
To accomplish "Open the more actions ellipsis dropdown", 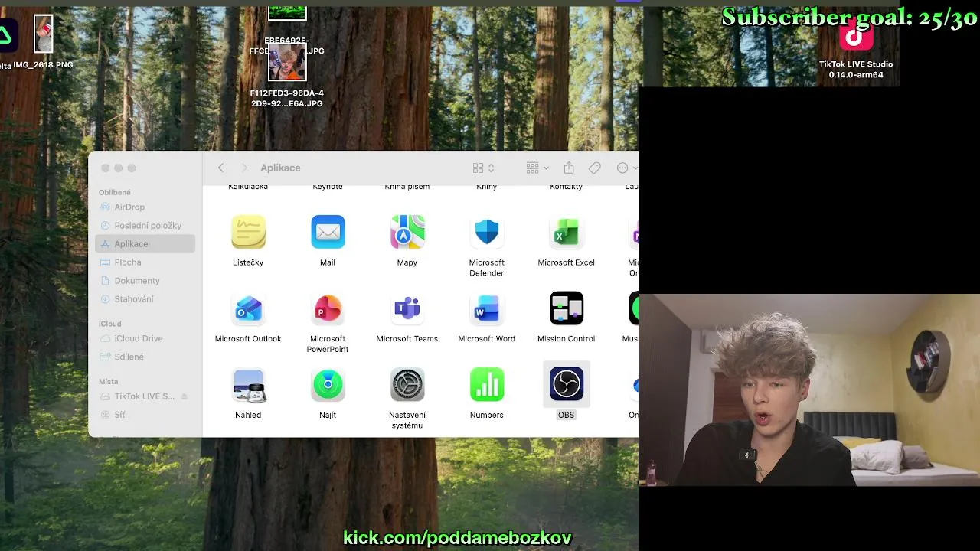I will 626,168.
